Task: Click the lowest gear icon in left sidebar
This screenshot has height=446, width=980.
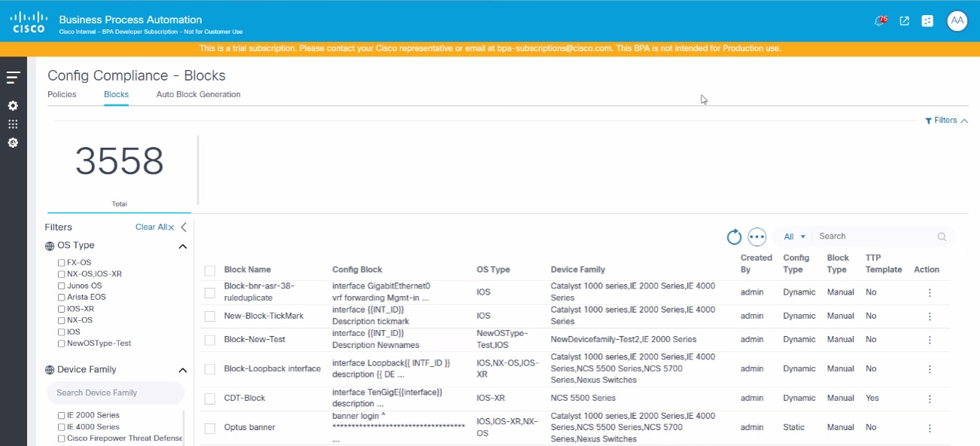Action: [13, 142]
